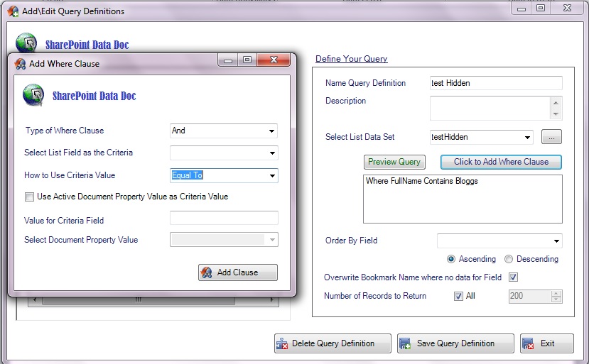Viewport: 589px width, 364px height.
Task: Click the Delete Query Definition button
Action: tap(333, 343)
